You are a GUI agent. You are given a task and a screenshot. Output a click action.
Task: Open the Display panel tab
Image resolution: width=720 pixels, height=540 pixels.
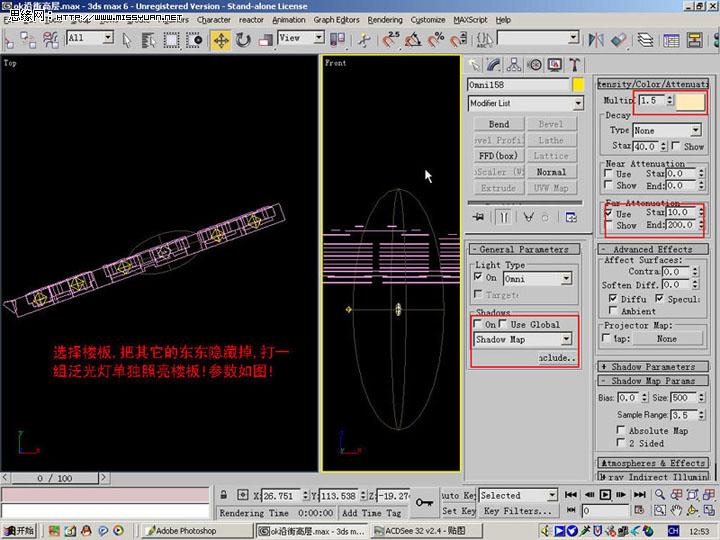[x=555, y=65]
